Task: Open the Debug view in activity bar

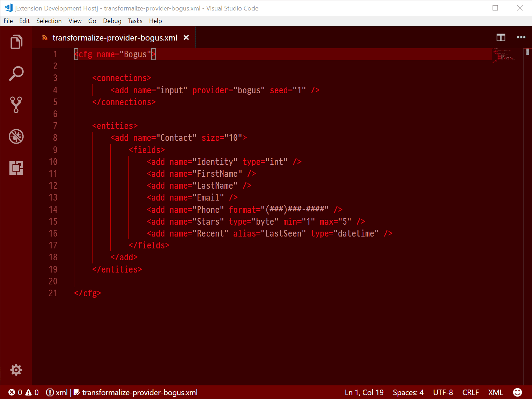Action: pos(16,136)
